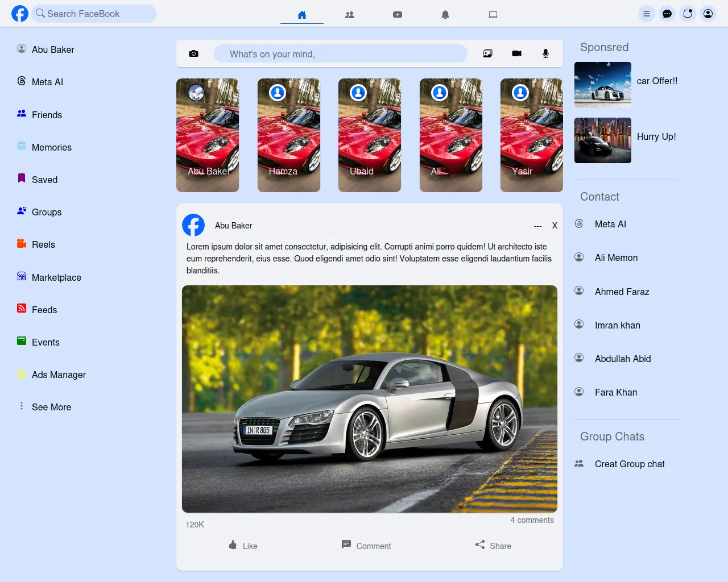Dismiss the post with X button
Viewport: 728px width, 582px height.
point(555,226)
